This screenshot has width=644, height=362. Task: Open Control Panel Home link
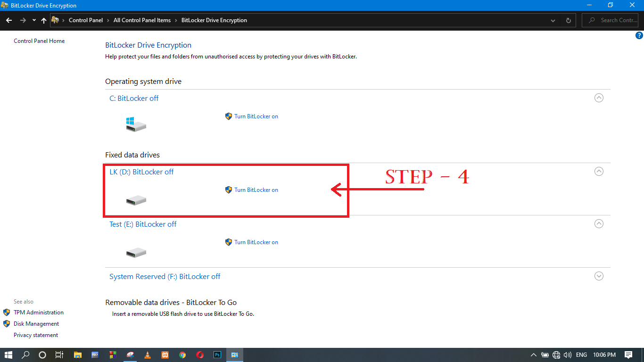coord(39,41)
